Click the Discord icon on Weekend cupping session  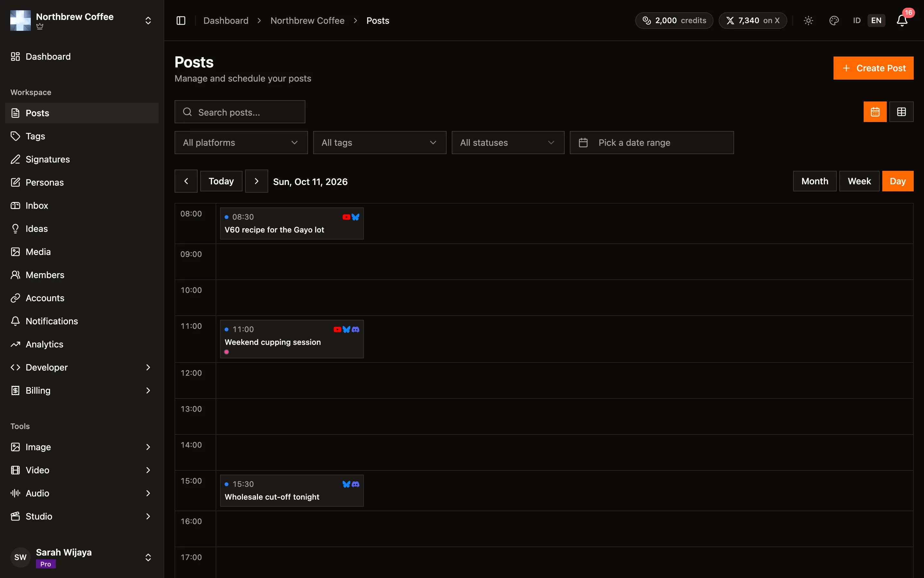point(355,329)
